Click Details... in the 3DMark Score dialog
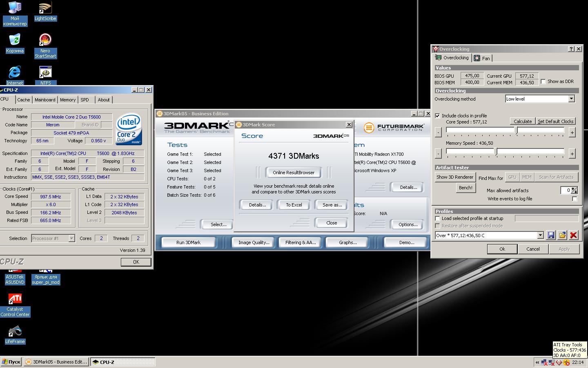 (x=257, y=205)
